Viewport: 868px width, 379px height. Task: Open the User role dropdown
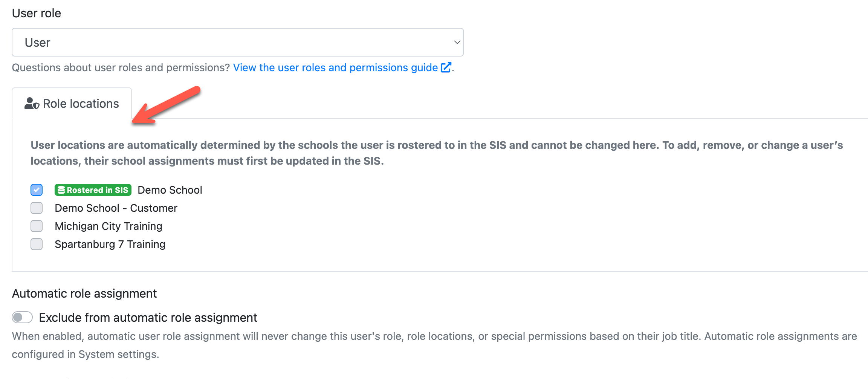coord(238,42)
